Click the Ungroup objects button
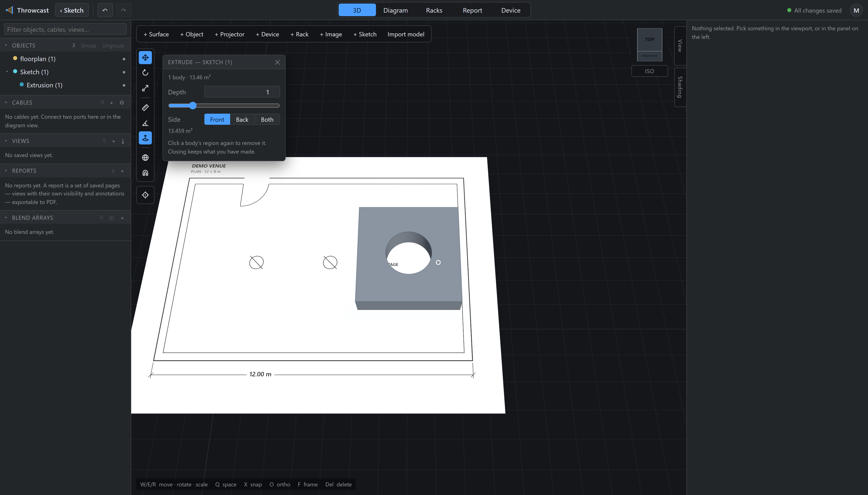Image resolution: width=868 pixels, height=495 pixels. [x=113, y=45]
